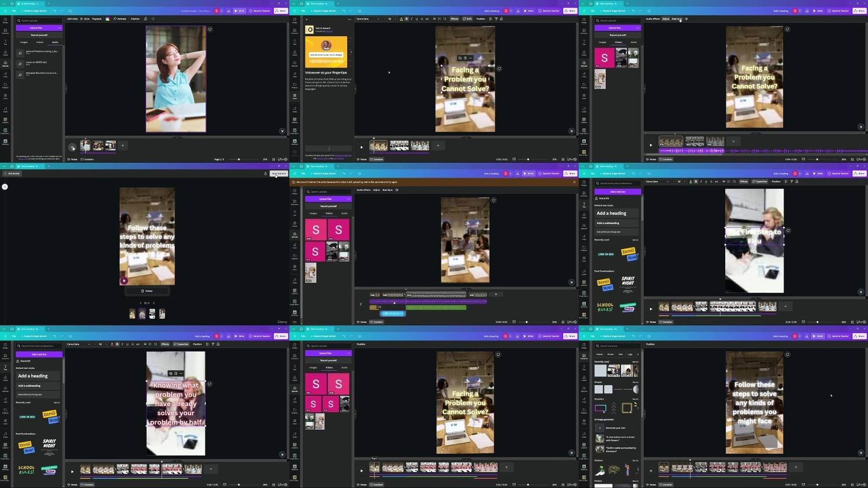Close the orange warning banner with its X

(x=575, y=182)
